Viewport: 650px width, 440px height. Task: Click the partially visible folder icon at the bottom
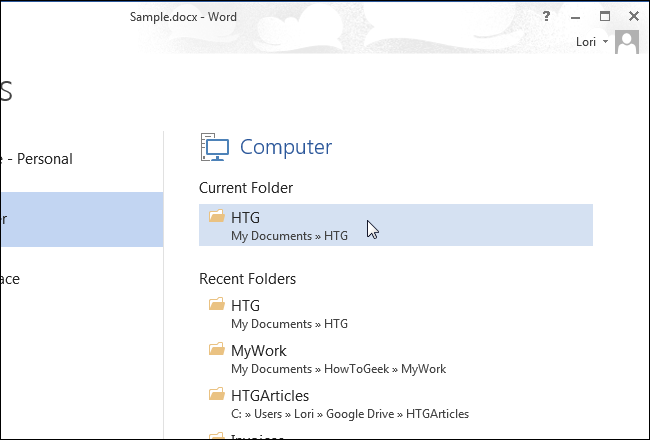tap(217, 435)
